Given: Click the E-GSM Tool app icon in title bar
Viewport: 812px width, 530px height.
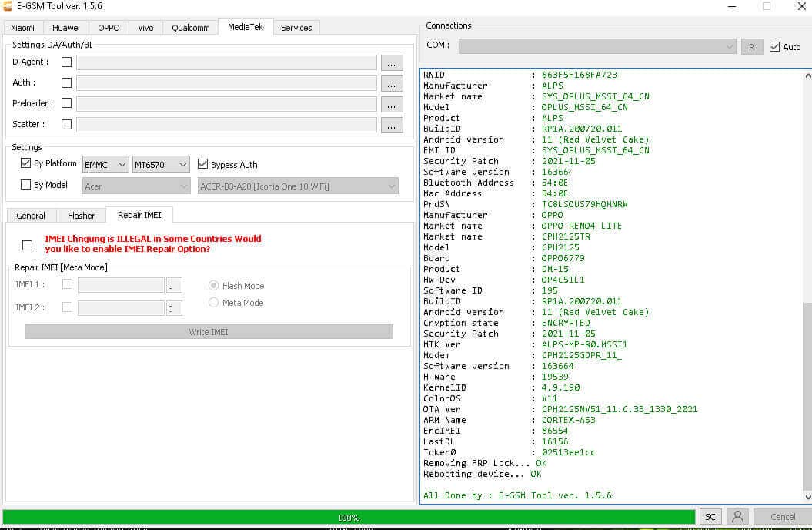Looking at the screenshot, I should click(x=7, y=6).
